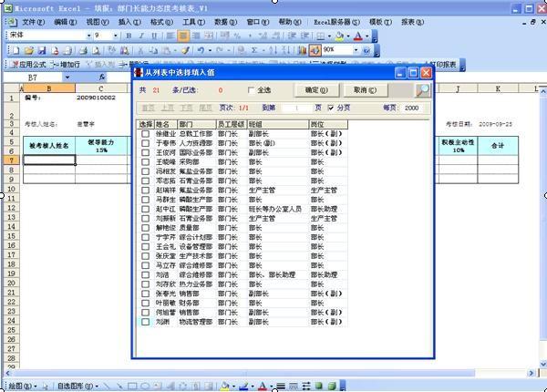Screen dimensions: 547x392
Task: Click the magnifier search icon in dialog
Action: pos(422,90)
